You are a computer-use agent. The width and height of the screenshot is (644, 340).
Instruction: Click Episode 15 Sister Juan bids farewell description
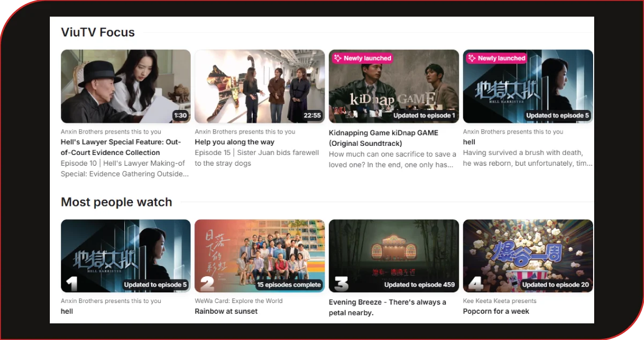257,158
